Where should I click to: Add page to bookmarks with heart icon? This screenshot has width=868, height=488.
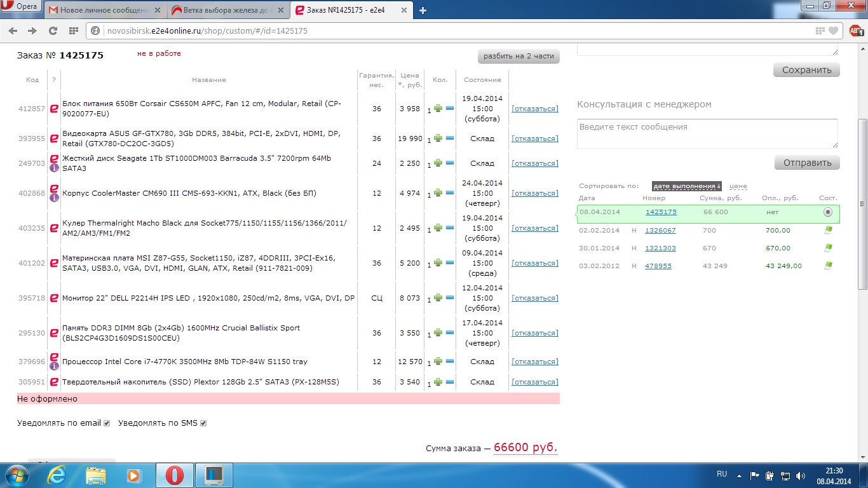[834, 30]
